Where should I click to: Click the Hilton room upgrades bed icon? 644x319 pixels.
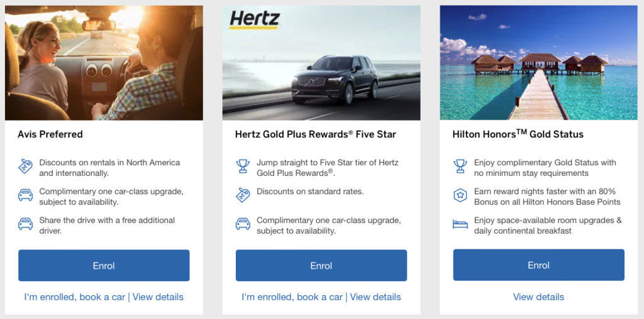(460, 225)
